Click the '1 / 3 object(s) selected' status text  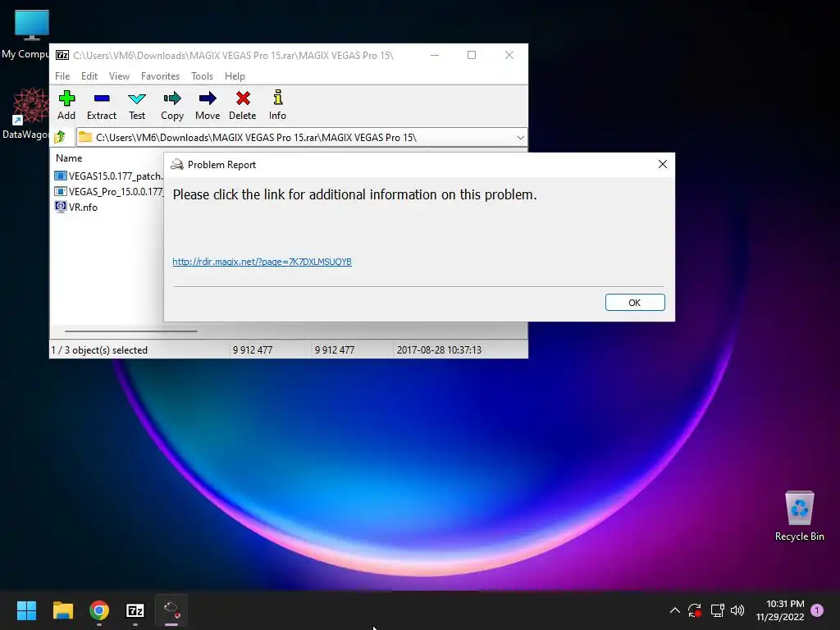tap(99, 349)
